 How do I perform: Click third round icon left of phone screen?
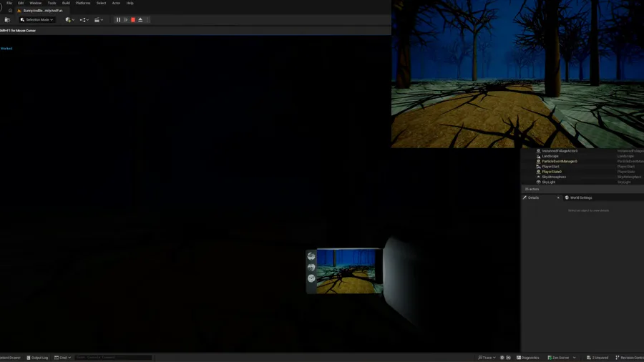[311, 278]
